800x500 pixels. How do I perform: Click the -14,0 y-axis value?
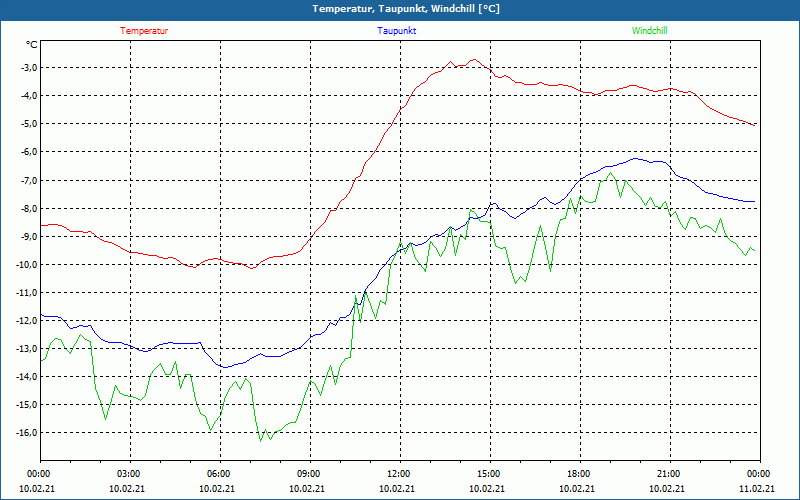click(x=26, y=377)
